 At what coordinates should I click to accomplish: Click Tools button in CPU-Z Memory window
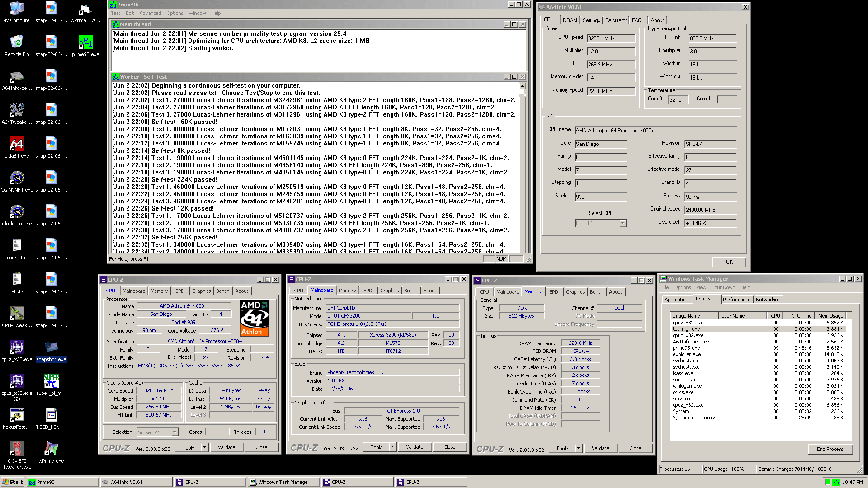(x=562, y=448)
